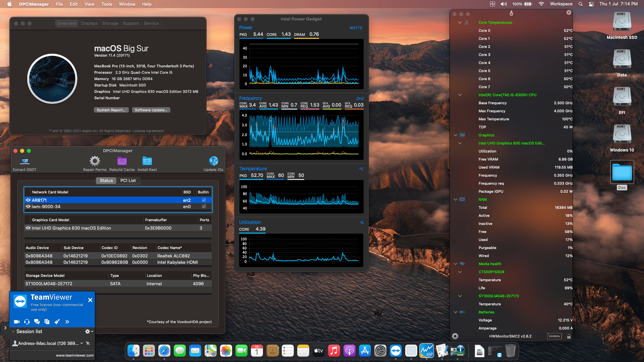The width and height of the screenshot is (644, 362).
Task: Collapse the TeamViewer Session list
Action: (x=13, y=331)
